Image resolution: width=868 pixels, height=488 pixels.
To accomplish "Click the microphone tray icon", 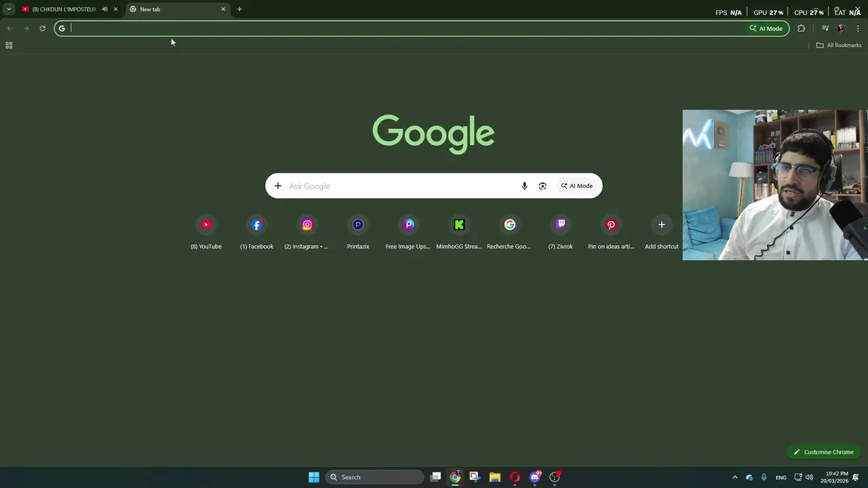I will (764, 477).
